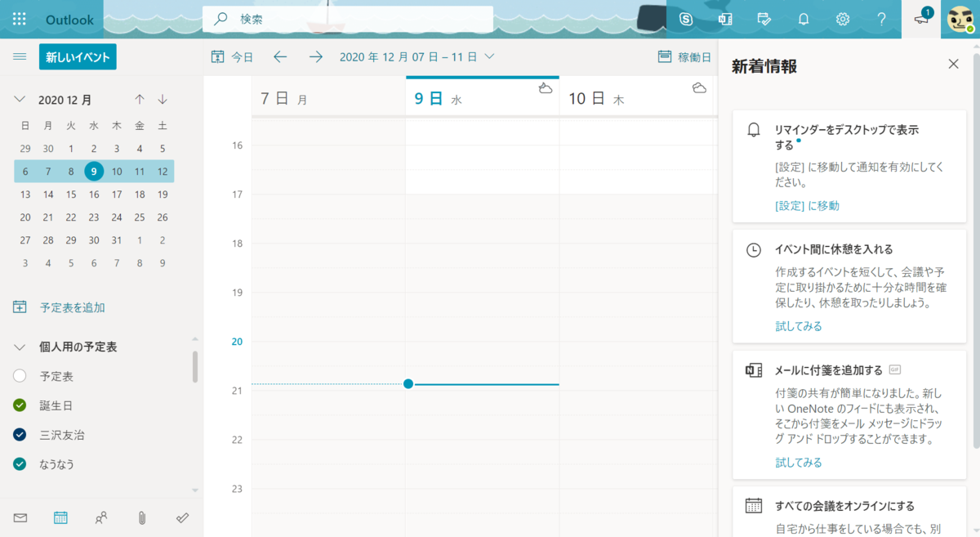
Task: Open the notifications bell
Action: (804, 19)
